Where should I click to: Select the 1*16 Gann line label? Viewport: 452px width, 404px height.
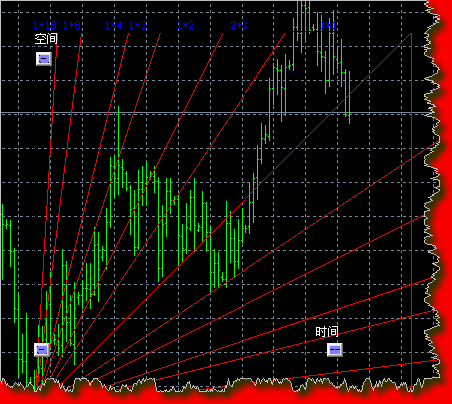[45, 25]
